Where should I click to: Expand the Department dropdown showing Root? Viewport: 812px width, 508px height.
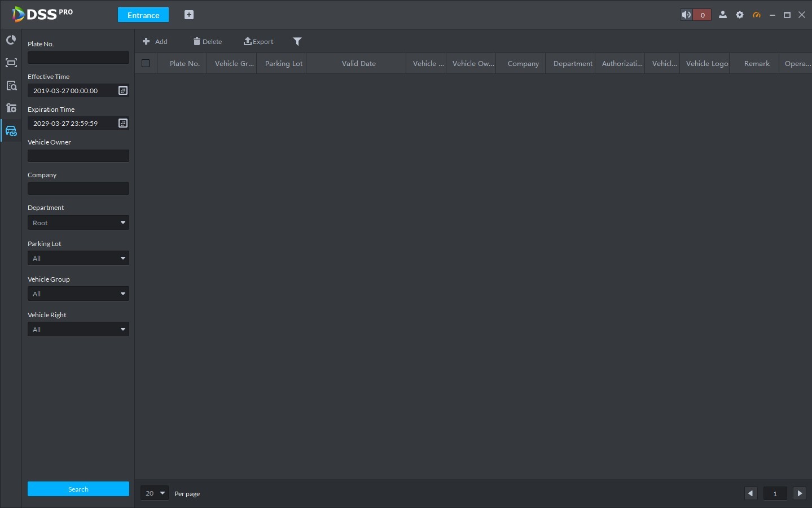point(78,222)
